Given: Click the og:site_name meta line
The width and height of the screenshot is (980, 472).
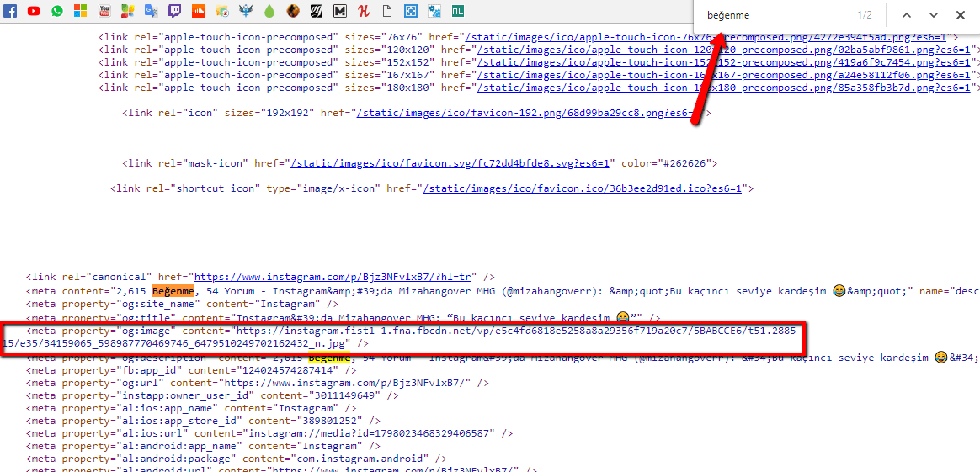Looking at the screenshot, I should pos(181,304).
